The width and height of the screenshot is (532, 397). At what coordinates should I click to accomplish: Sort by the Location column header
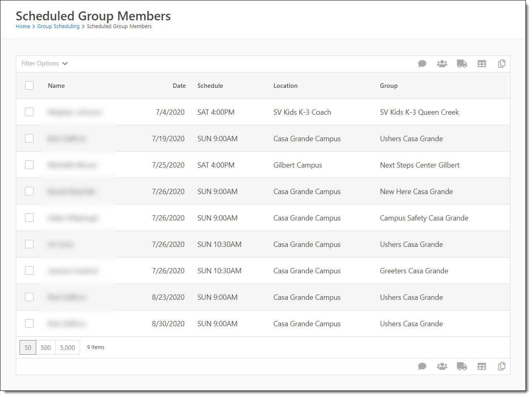(285, 86)
